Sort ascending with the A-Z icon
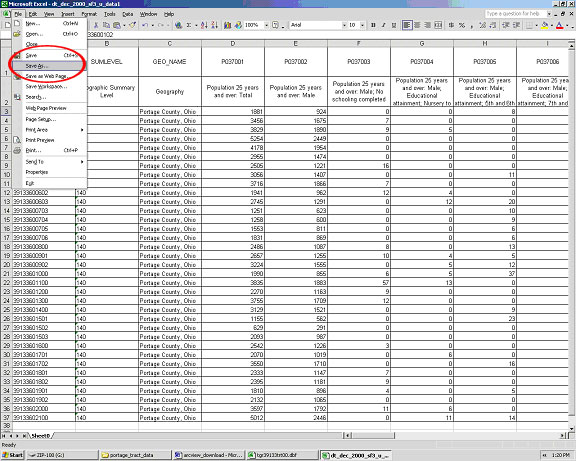Viewport: 576px width, 461px height. pyautogui.click(x=204, y=25)
